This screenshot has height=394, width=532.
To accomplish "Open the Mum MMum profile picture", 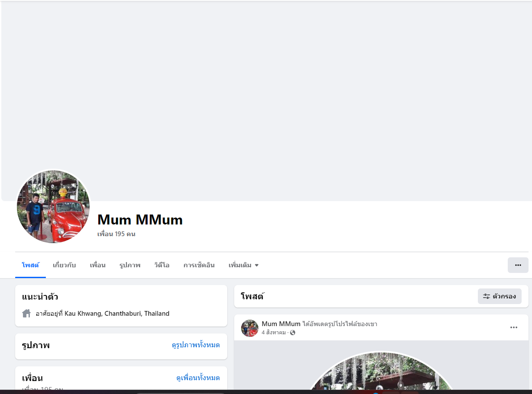I will pos(53,207).
